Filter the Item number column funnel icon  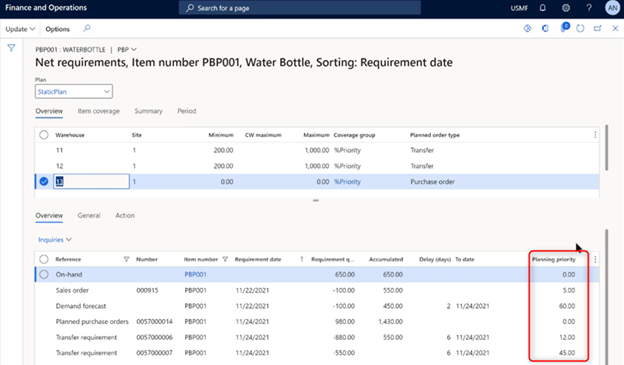click(x=225, y=259)
